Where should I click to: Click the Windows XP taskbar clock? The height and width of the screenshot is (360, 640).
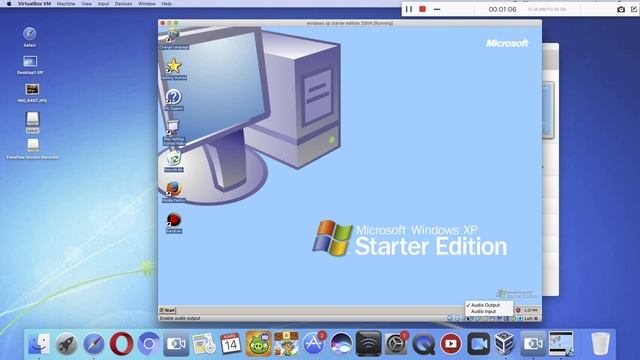coord(531,310)
